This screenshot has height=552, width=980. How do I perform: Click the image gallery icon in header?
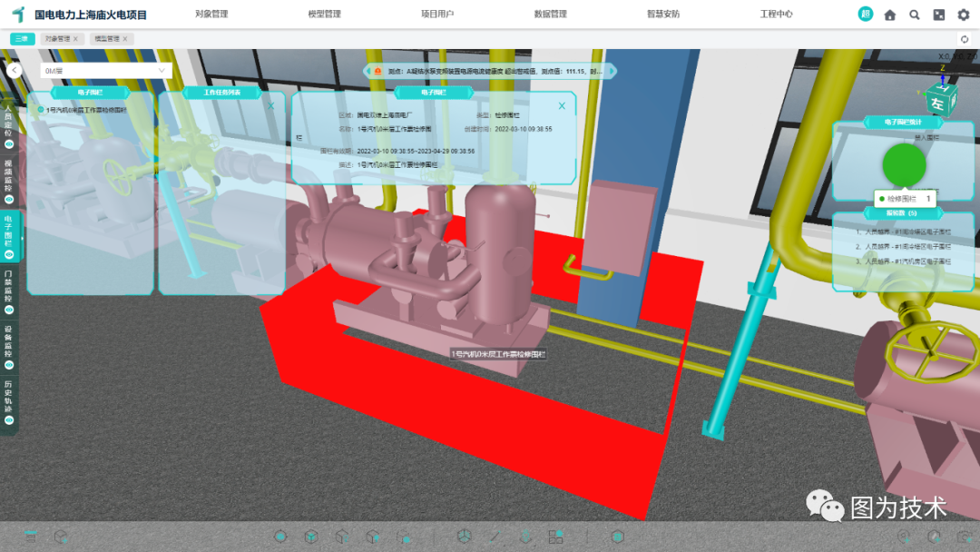pyautogui.click(x=939, y=15)
